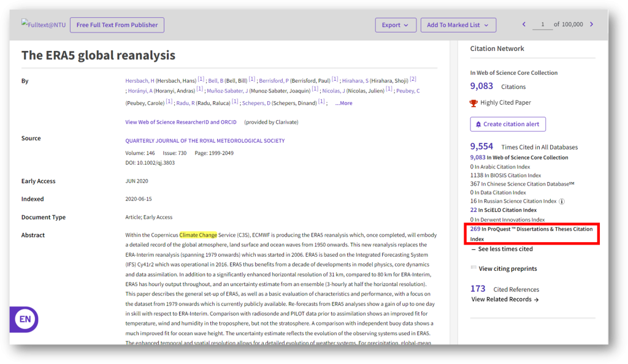Open author link Horányi, A
Image resolution: width=628 pixels, height=364 pixels.
pyautogui.click(x=140, y=91)
